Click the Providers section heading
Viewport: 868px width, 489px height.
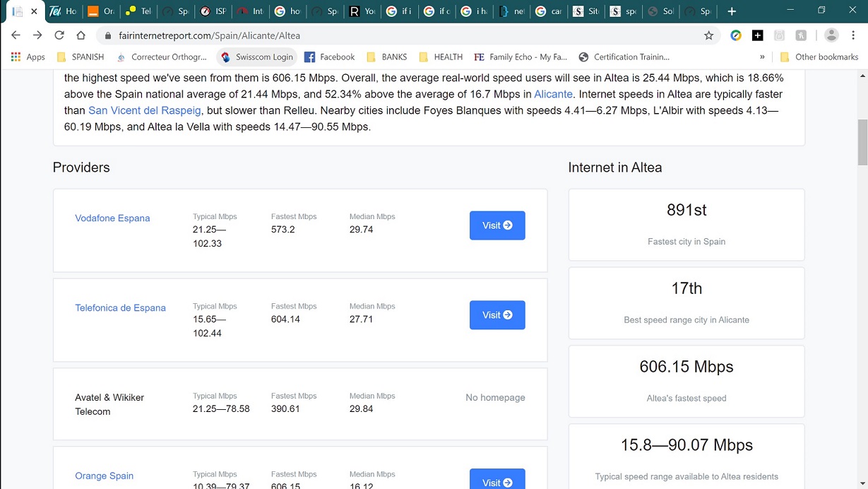tap(81, 167)
